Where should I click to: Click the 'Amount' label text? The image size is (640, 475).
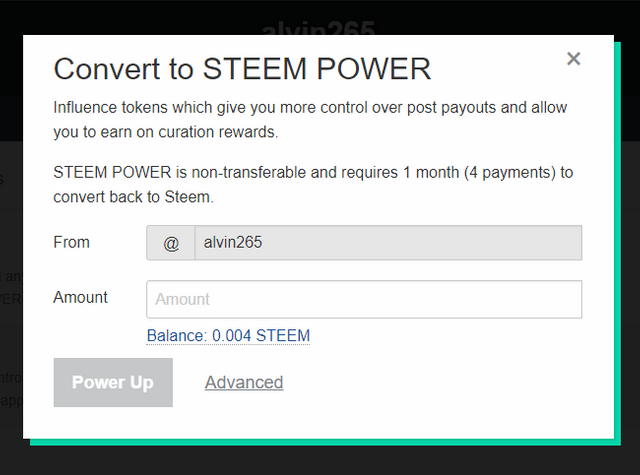click(80, 297)
